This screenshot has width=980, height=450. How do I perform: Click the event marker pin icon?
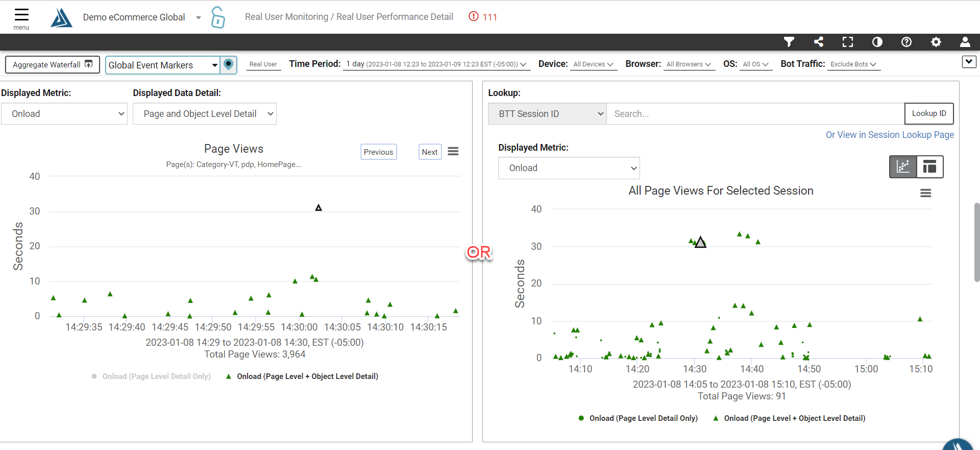pos(229,65)
